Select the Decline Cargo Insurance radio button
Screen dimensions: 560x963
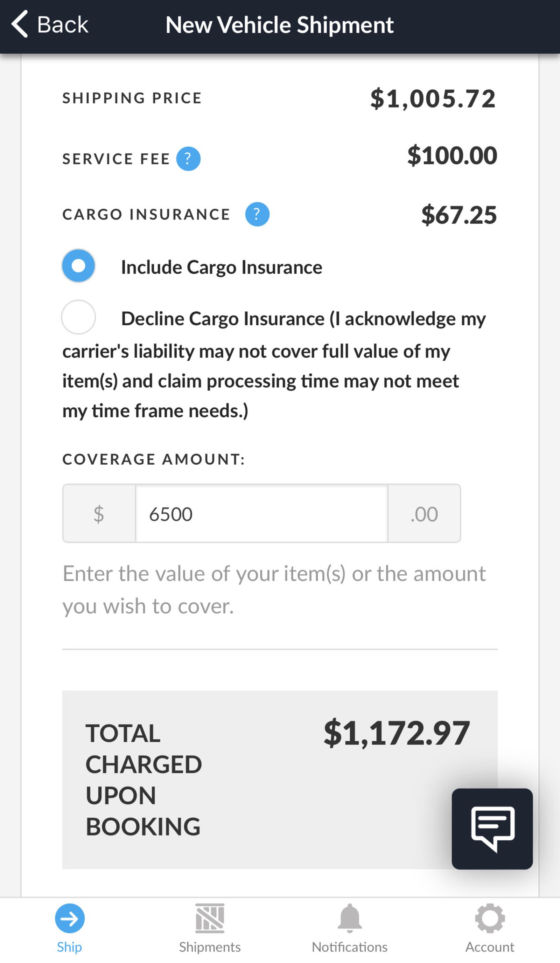point(78,317)
